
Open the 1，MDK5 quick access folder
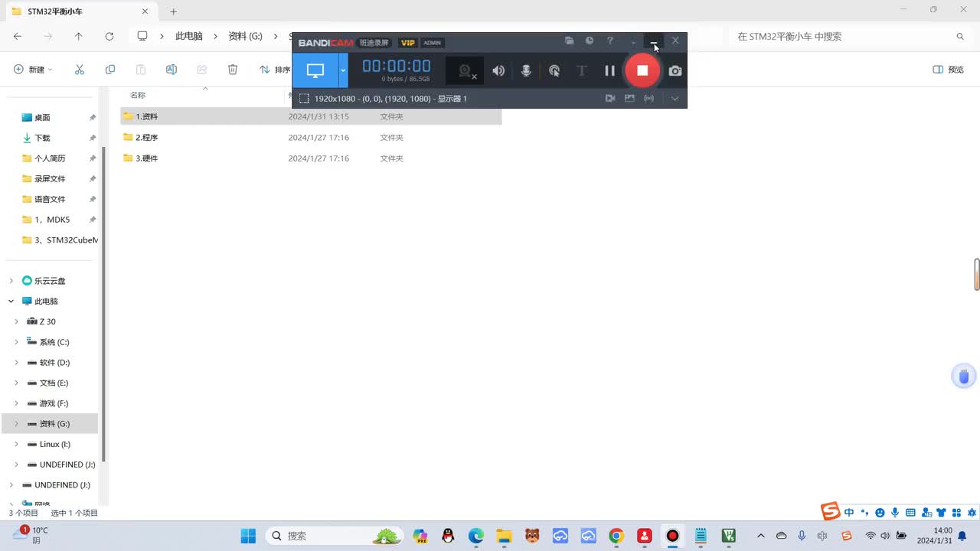tap(52, 220)
